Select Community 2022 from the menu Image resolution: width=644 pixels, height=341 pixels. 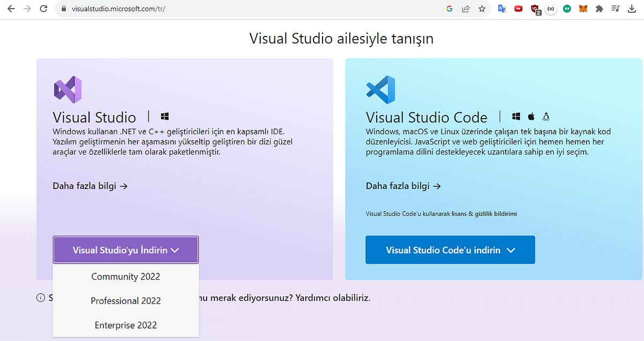pos(126,277)
